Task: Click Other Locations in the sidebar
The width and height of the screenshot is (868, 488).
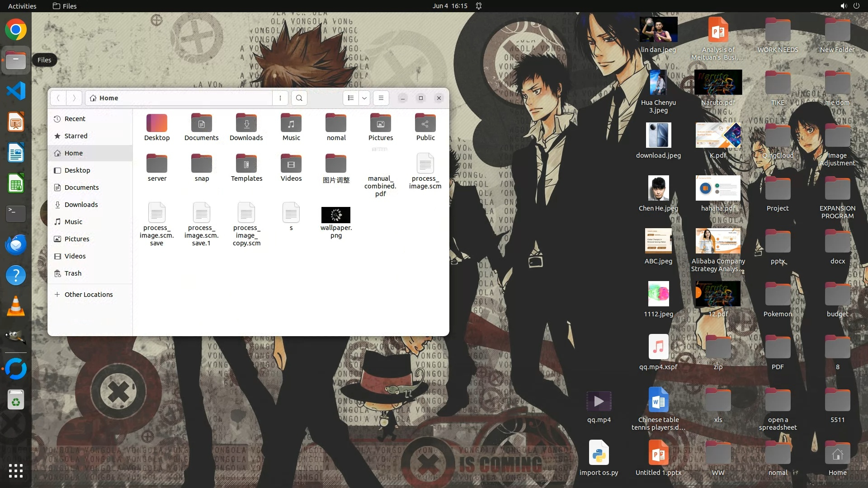Action: 88,295
